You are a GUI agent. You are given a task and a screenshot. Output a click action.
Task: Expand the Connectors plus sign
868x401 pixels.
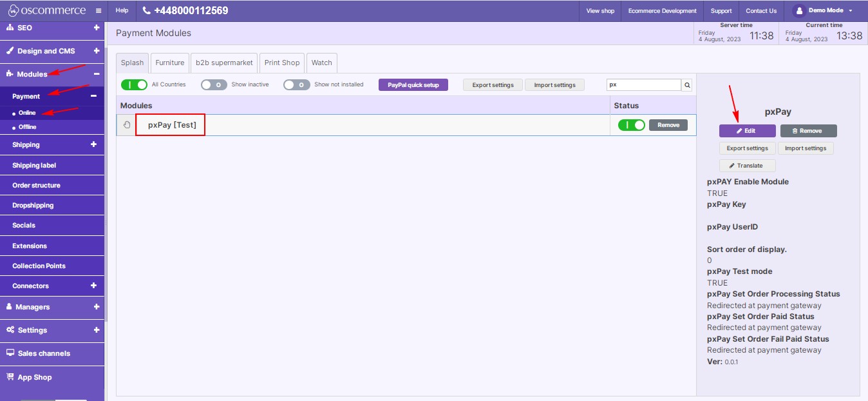[x=93, y=286]
